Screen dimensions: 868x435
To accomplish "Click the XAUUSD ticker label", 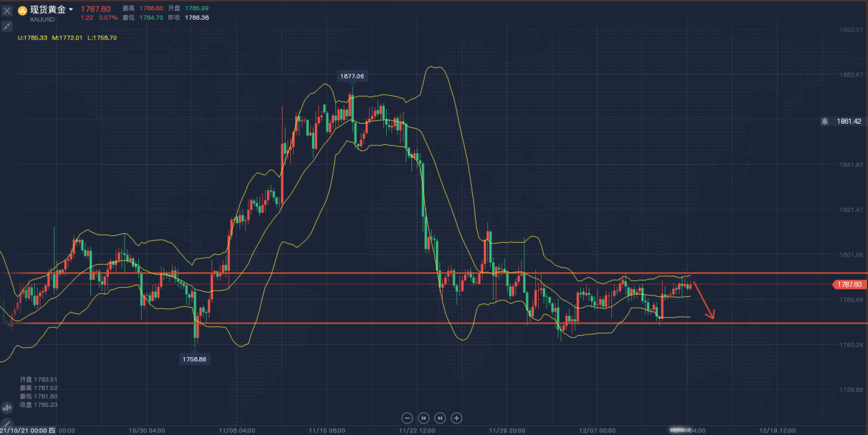I will (43, 20).
